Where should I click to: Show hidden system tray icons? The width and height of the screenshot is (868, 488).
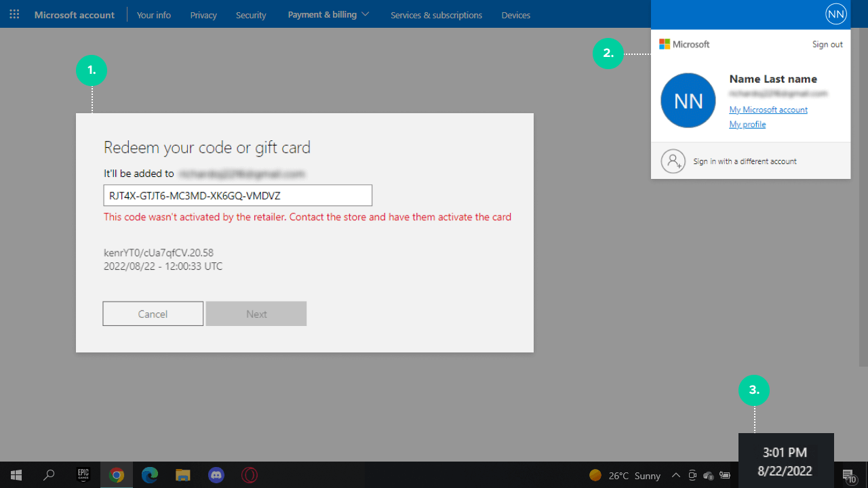coord(675,475)
